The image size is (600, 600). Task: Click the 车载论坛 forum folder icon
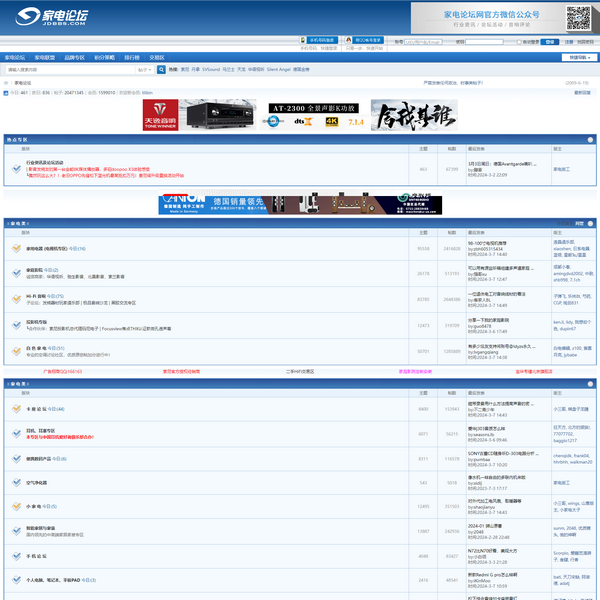16,409
